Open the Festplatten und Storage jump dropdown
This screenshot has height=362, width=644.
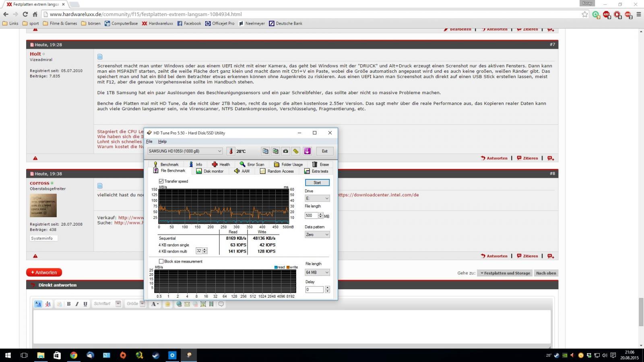coord(505,273)
